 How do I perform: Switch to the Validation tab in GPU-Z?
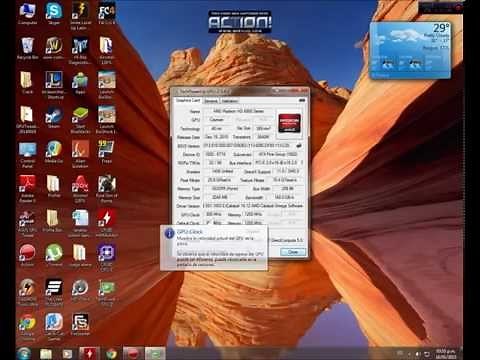(230, 101)
